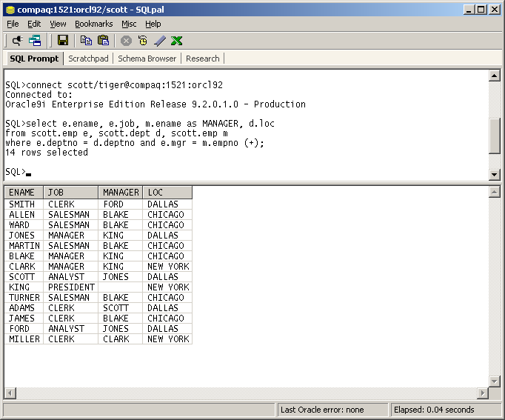Viewport: 505px width, 420px height.
Task: Select the KING cell in ENAME column
Action: [19, 287]
